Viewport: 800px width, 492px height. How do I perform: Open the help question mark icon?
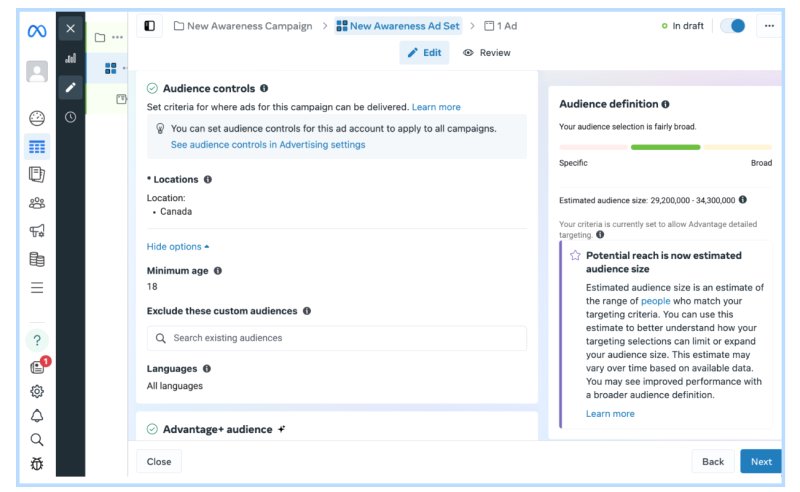click(37, 341)
